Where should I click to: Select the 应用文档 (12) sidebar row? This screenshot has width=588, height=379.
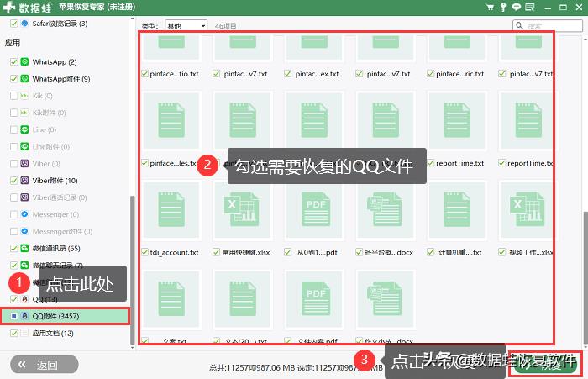point(66,333)
